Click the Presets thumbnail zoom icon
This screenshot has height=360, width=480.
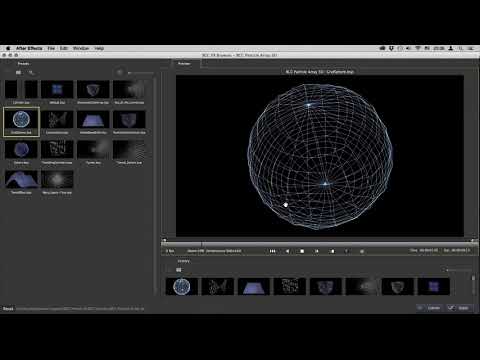120,72
